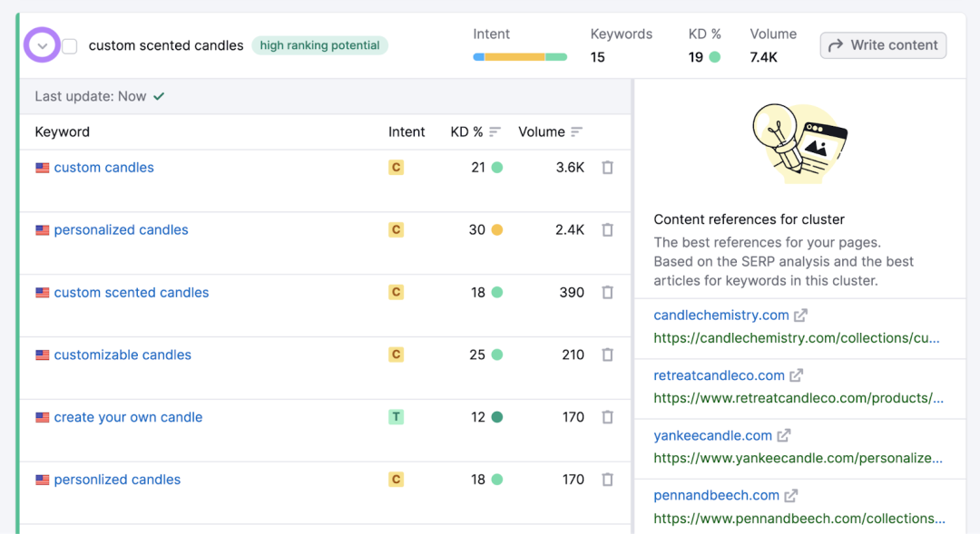Remove the customizable candles keyword via its trash icon
Viewport: 980px width, 534px height.
point(607,354)
